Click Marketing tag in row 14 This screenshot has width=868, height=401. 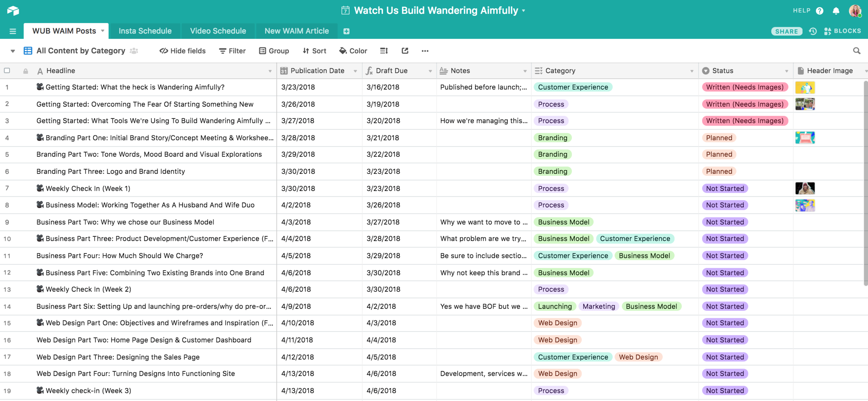coord(599,306)
